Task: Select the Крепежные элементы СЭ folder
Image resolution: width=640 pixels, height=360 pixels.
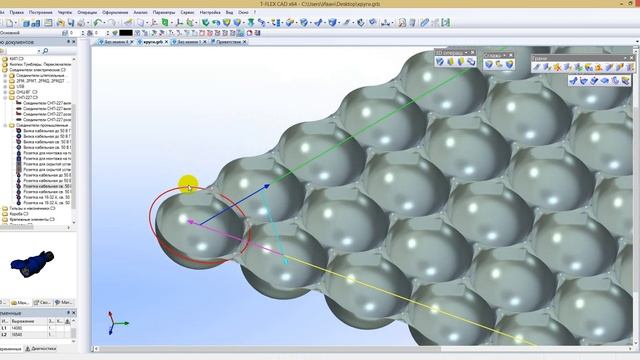Action: coord(29,220)
